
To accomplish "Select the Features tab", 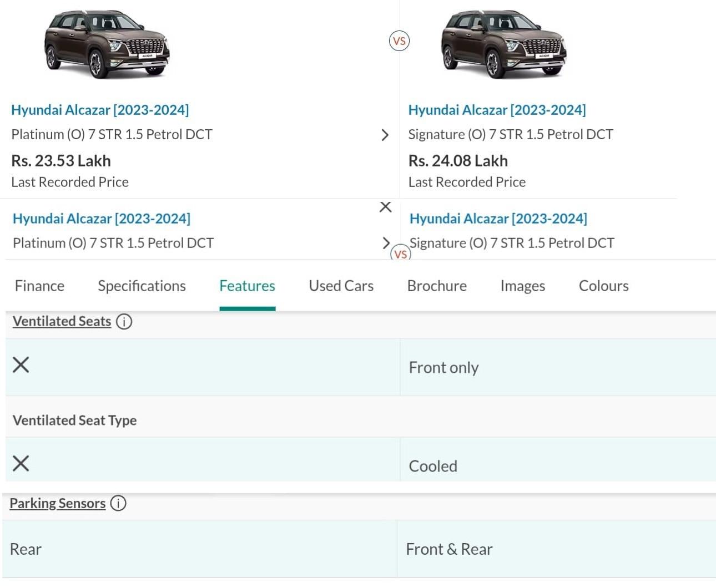I will [x=248, y=286].
